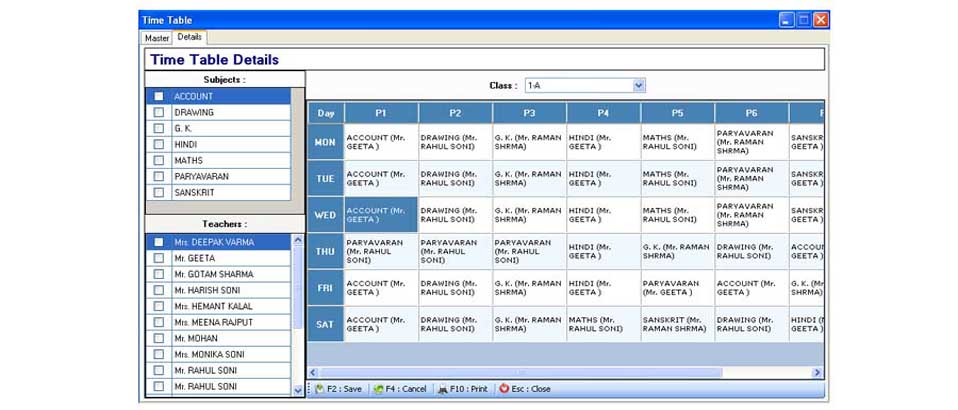This screenshot has height=410, width=958.
Task: Minimize the Time Table window
Action: [x=787, y=19]
